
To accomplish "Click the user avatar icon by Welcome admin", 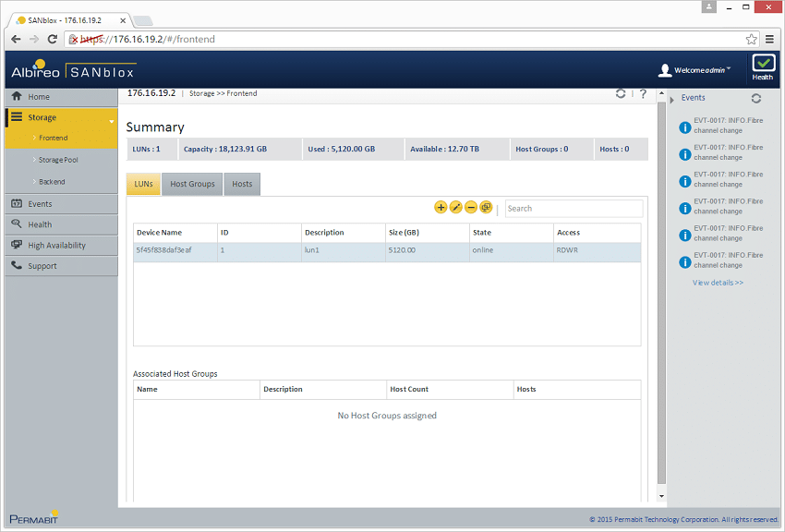I will [665, 70].
